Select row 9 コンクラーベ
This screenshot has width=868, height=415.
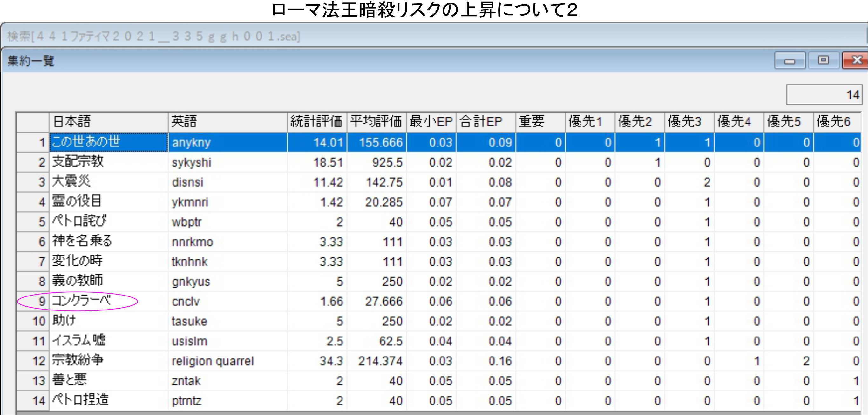[x=82, y=301]
